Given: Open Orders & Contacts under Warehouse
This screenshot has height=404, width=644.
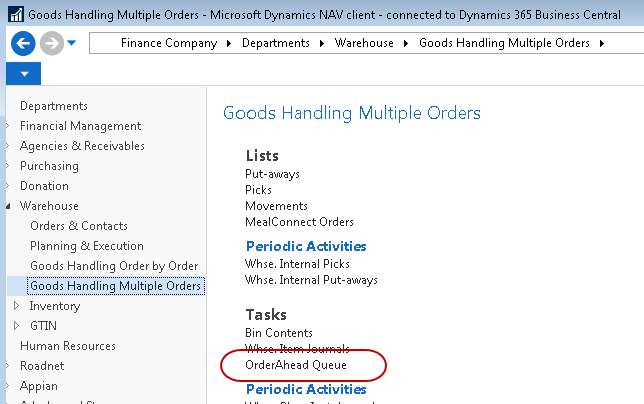Looking at the screenshot, I should click(79, 226).
